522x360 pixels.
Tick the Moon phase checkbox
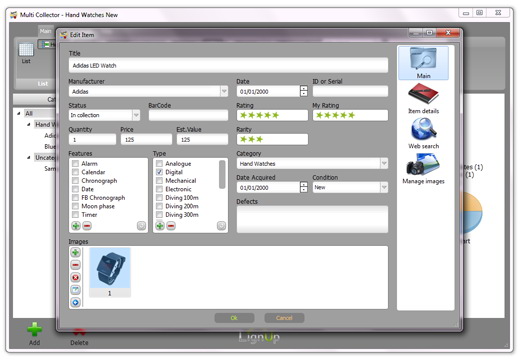tap(75, 206)
